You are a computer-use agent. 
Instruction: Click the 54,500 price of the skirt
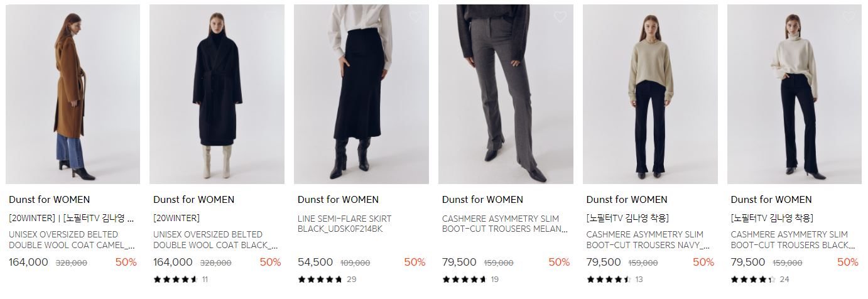pos(315,263)
